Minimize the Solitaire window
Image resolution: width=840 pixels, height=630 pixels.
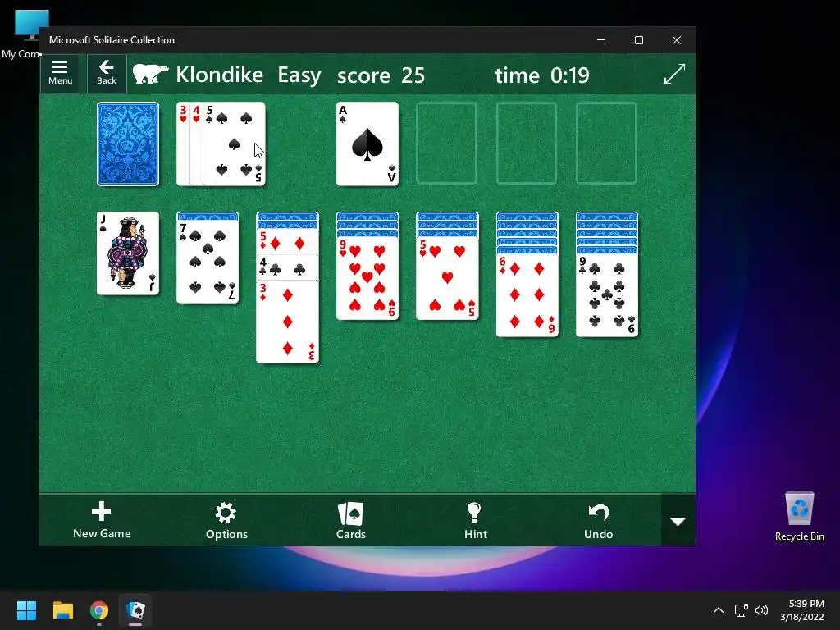[x=601, y=40]
